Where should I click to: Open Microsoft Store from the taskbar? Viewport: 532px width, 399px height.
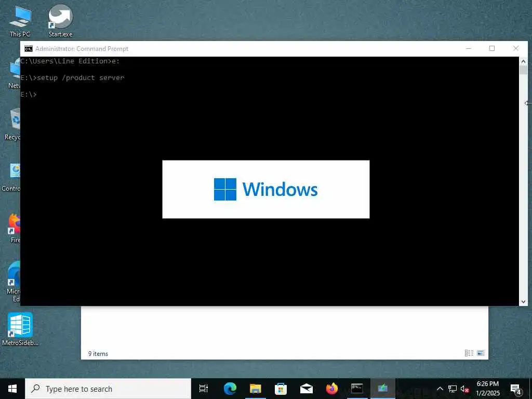click(x=281, y=389)
